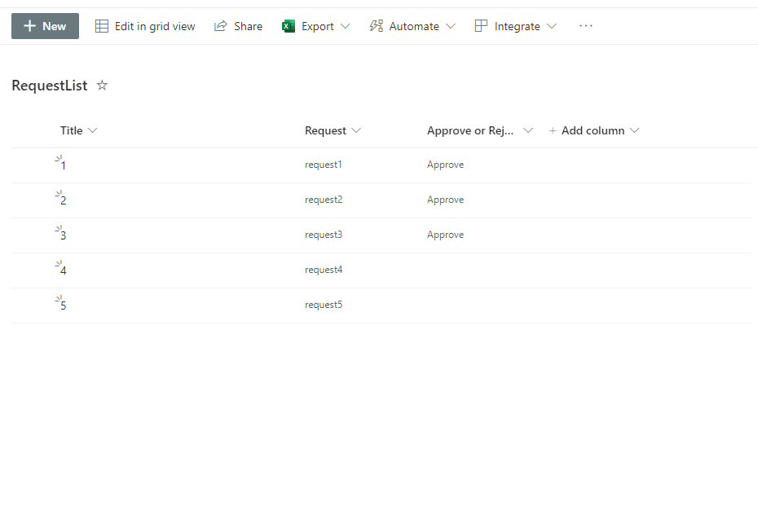Viewport: 758px width, 532px height.
Task: Click the Share label in toolbar
Action: pyautogui.click(x=248, y=26)
